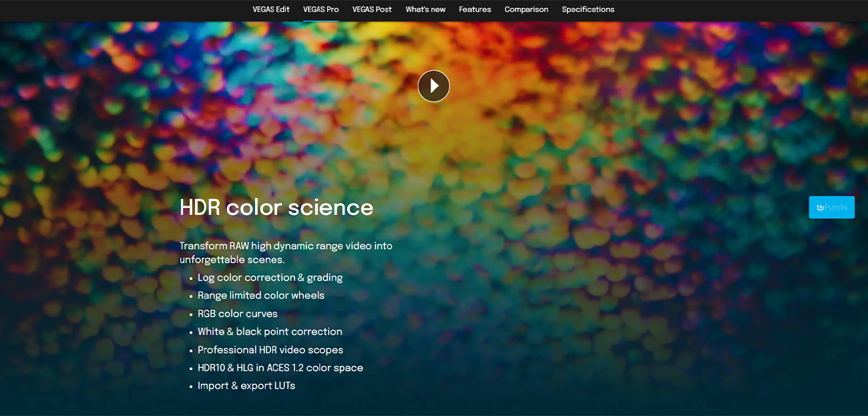
Task: Select the HDR10 & HLG in ACES entry
Action: point(280,368)
